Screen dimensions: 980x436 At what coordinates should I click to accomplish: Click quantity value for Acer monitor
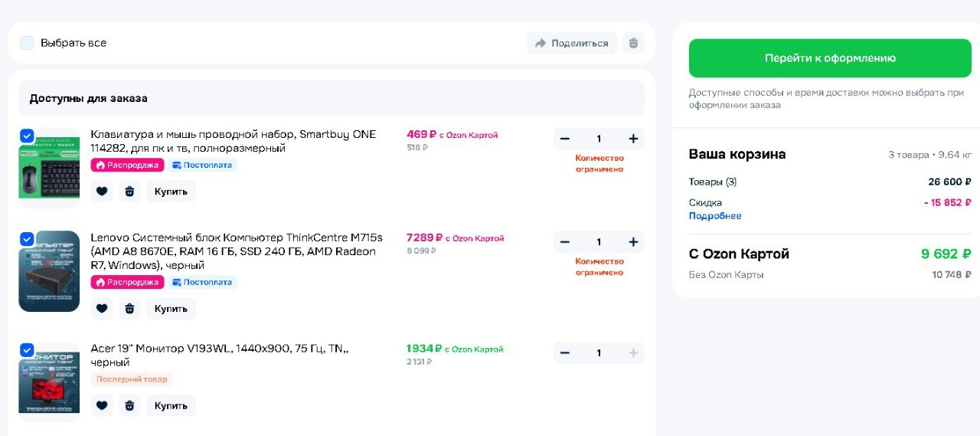pyautogui.click(x=599, y=353)
